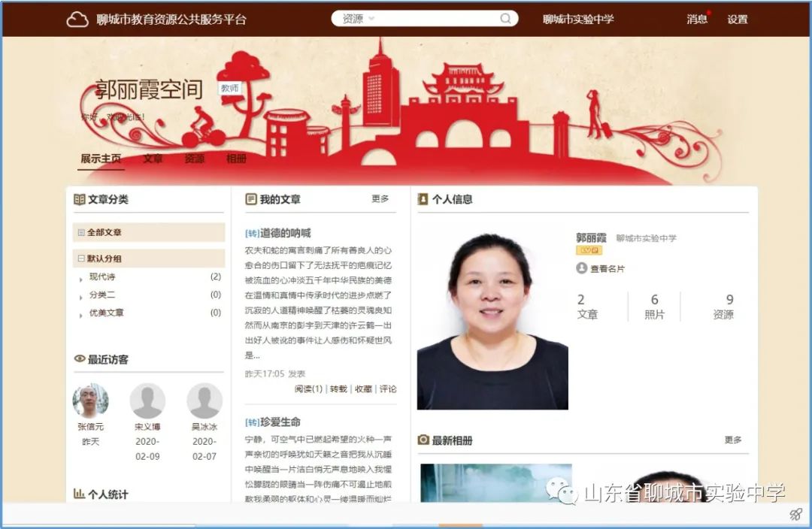Select 现代诗 category
Image resolution: width=812 pixels, height=529 pixels.
(102, 277)
